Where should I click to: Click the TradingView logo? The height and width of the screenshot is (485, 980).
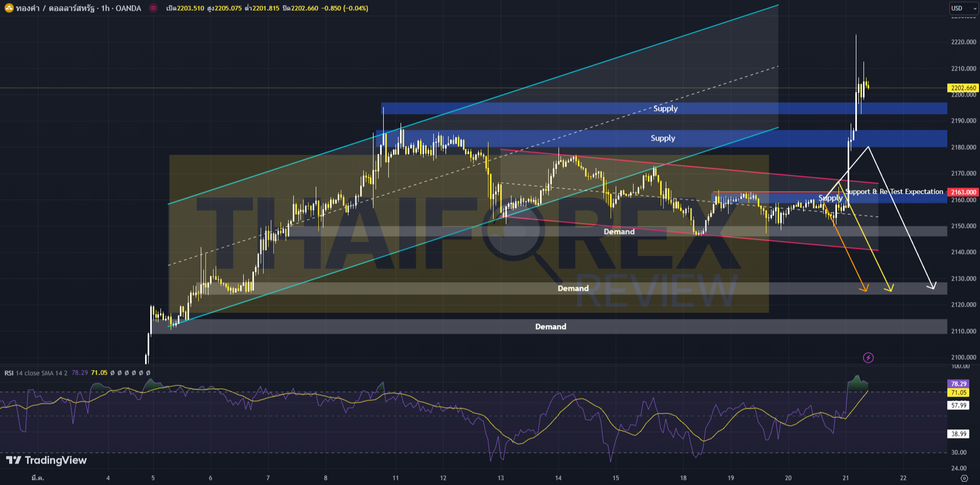(x=46, y=460)
